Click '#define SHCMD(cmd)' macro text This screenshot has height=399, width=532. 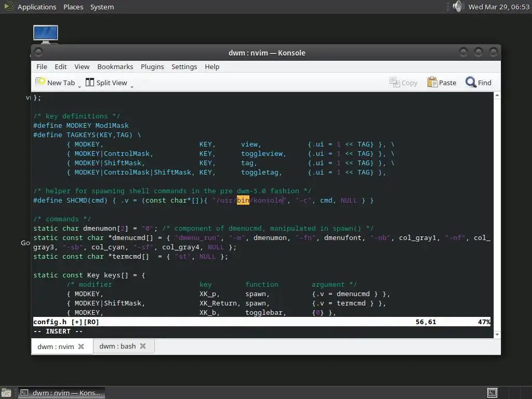point(70,200)
